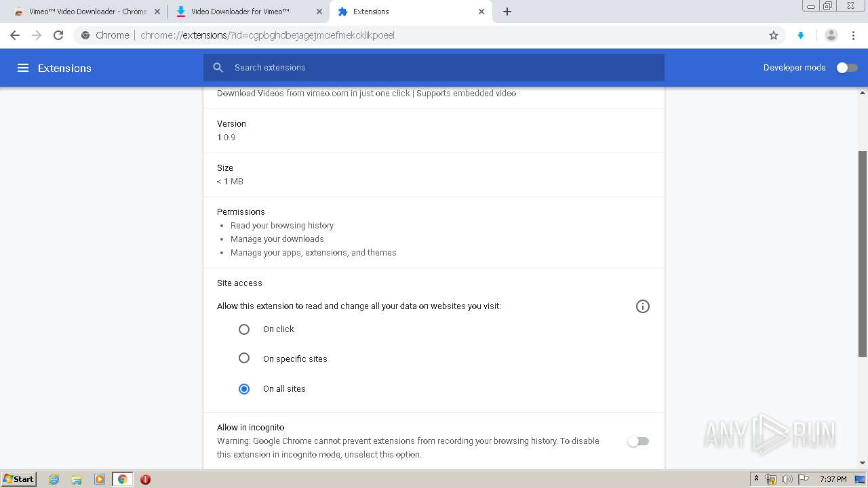Click the Permissions heading
The image size is (868, 488).
(241, 212)
